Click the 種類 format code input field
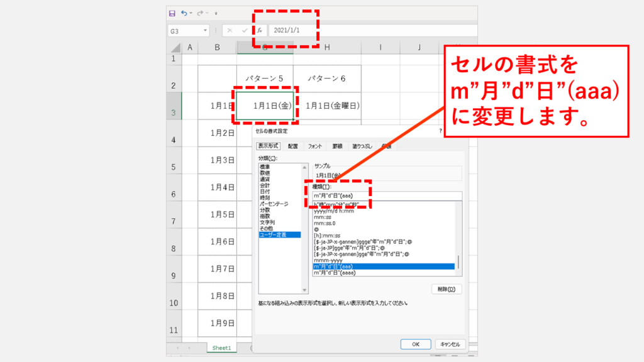The height and width of the screenshot is (362, 644). [386, 195]
